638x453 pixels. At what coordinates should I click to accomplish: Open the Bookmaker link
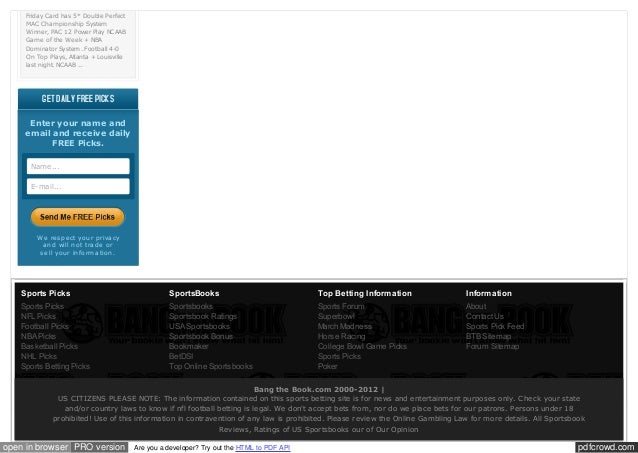[x=189, y=346]
